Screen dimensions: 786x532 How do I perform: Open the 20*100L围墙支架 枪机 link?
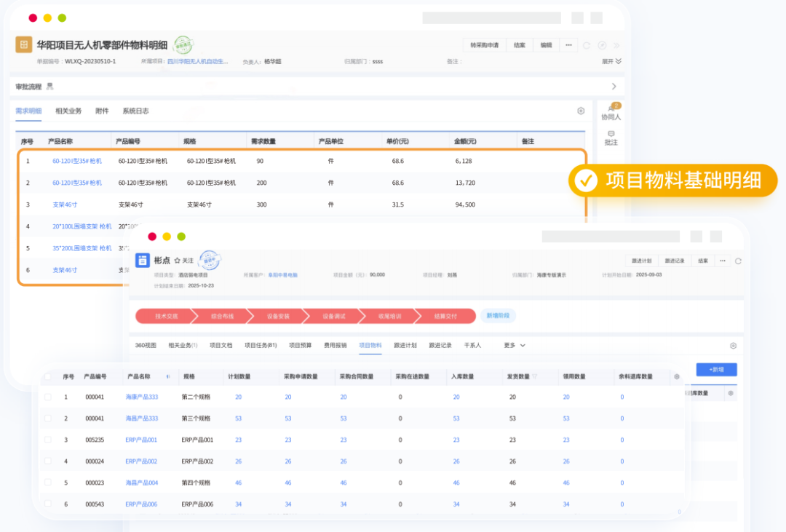point(82,226)
